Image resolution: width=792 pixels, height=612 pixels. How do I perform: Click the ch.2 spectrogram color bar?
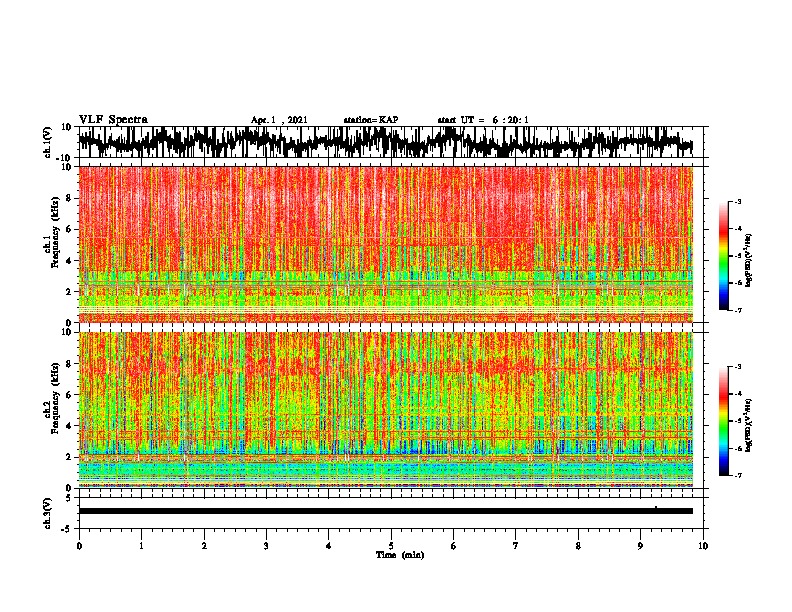pos(723,421)
